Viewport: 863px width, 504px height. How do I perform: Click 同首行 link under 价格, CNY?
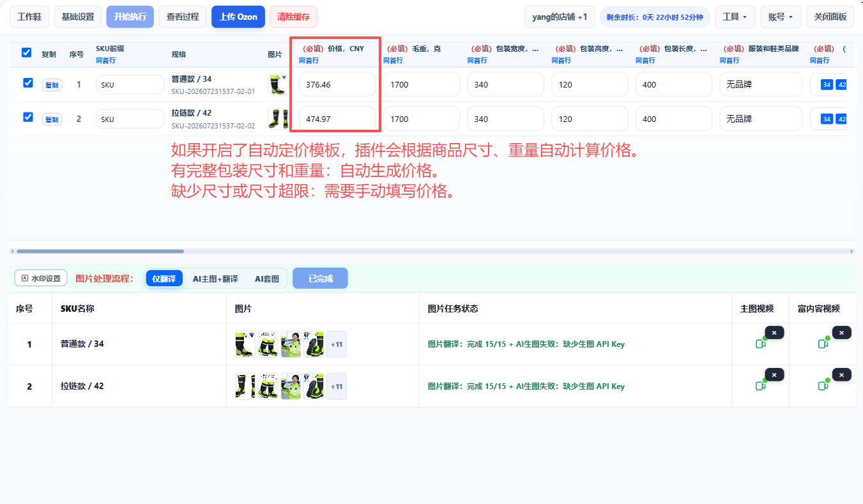309,60
